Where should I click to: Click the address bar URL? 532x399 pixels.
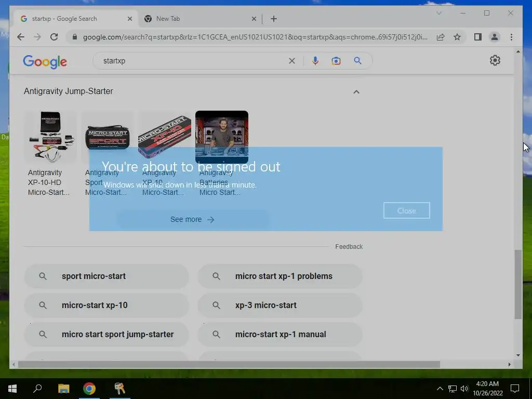tap(255, 37)
